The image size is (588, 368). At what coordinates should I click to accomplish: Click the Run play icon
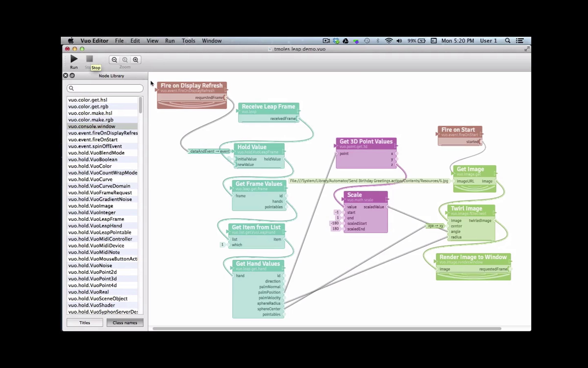tap(74, 59)
